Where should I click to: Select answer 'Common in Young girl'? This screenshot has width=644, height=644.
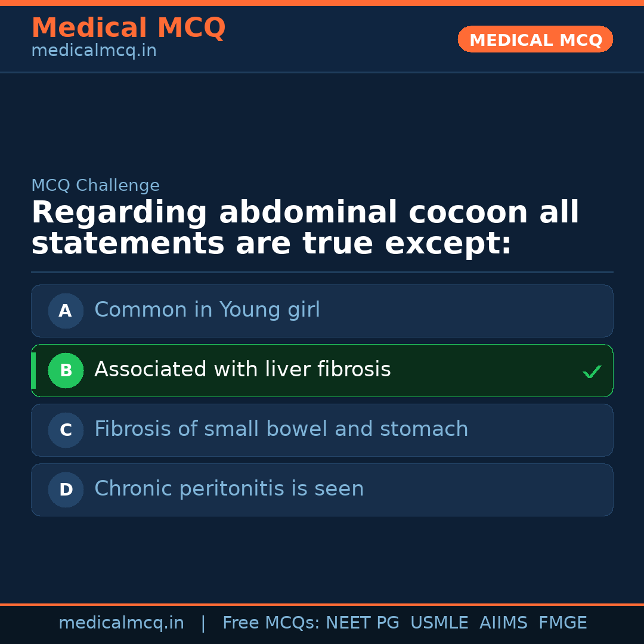207,310
